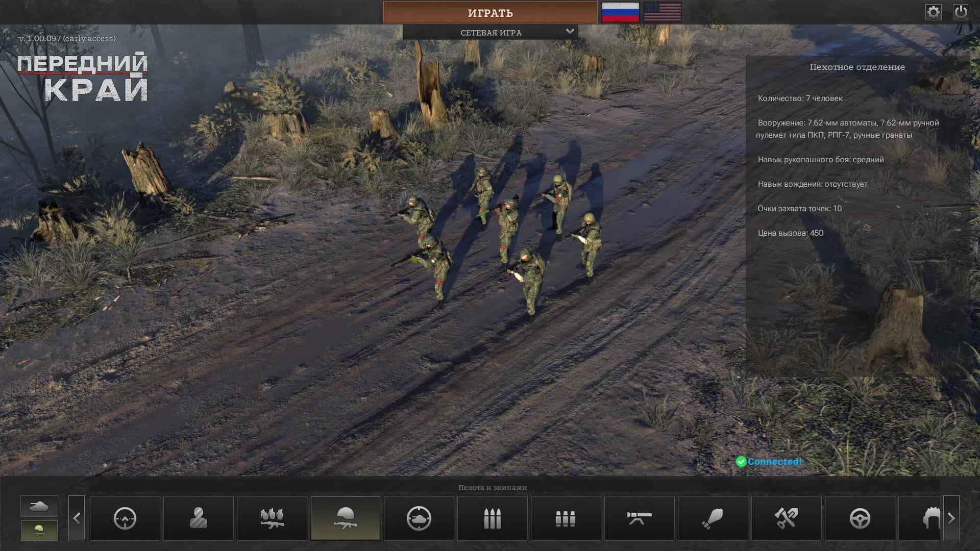The image size is (980, 551).
Task: Open the СЕТЕВАЯ ИГРА game mode dropdown
Action: (x=491, y=32)
